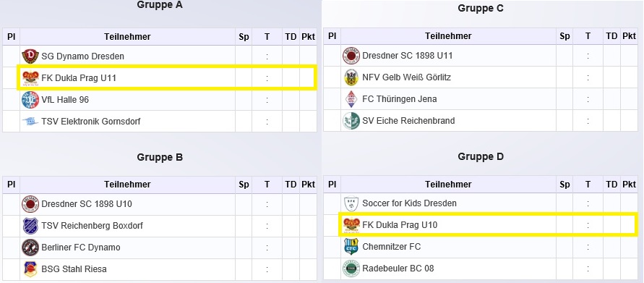Viewport: 644px width, 283px height.
Task: Click the BSG Stahl Riesa crest
Action: (x=30, y=269)
